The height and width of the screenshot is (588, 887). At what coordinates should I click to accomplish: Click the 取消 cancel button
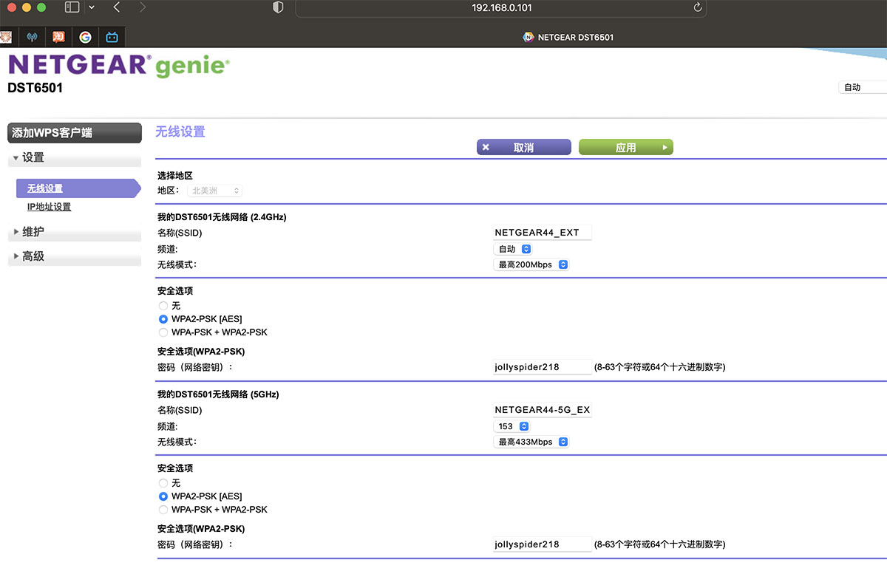pyautogui.click(x=523, y=147)
